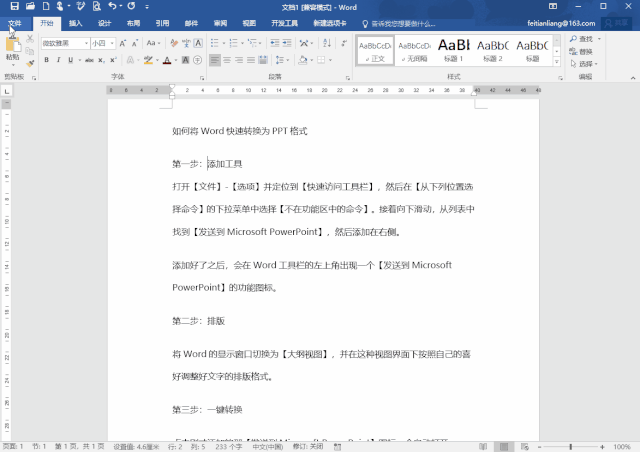Click the zoom slider handle in status bar

[x=571, y=447]
